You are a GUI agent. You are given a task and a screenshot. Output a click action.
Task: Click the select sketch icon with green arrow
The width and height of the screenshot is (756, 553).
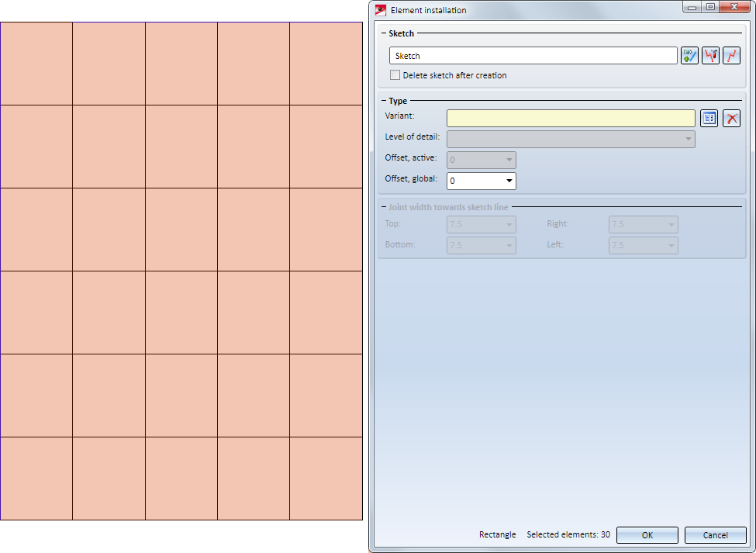(x=689, y=55)
